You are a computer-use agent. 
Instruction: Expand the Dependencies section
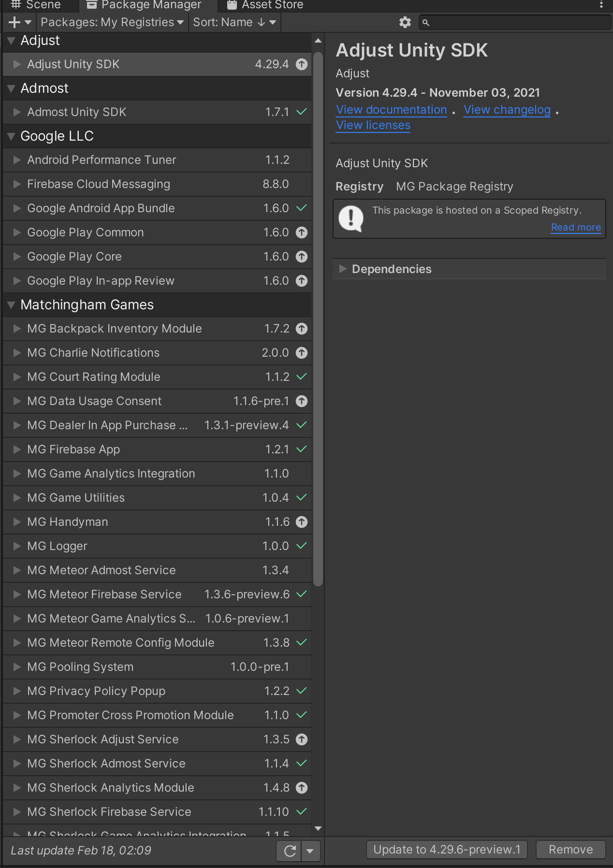pos(343,269)
